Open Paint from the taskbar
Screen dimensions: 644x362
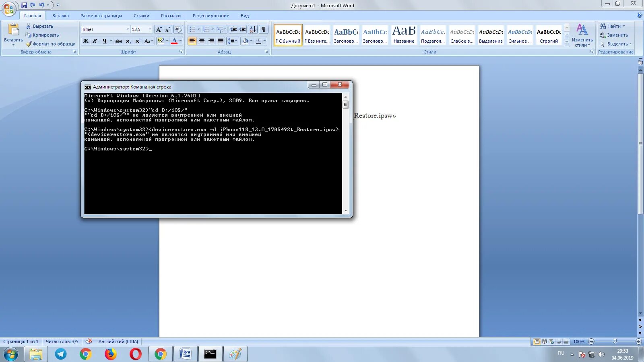pos(235,354)
